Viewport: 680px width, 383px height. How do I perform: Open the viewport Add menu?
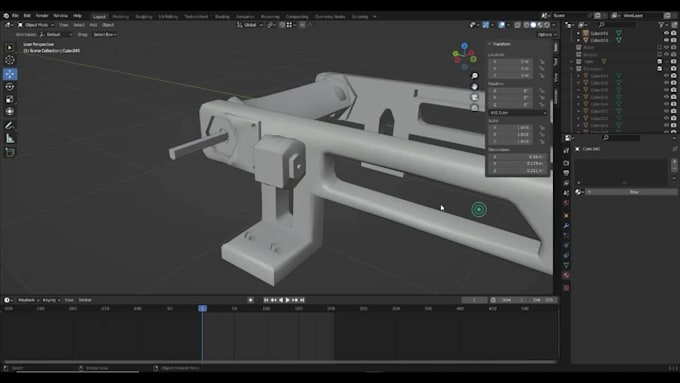(93, 25)
